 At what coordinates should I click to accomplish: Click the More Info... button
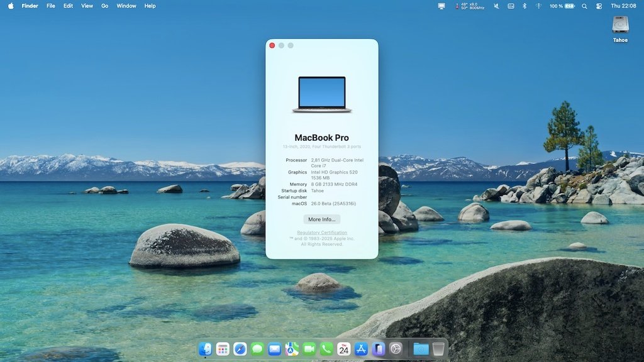pos(321,219)
